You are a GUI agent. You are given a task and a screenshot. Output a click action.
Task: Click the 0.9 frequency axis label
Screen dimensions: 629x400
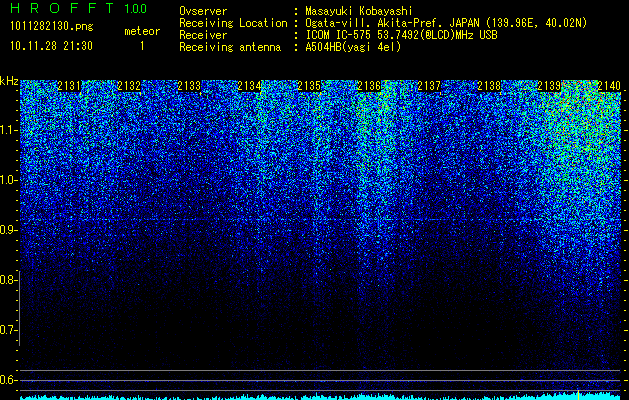point(8,230)
